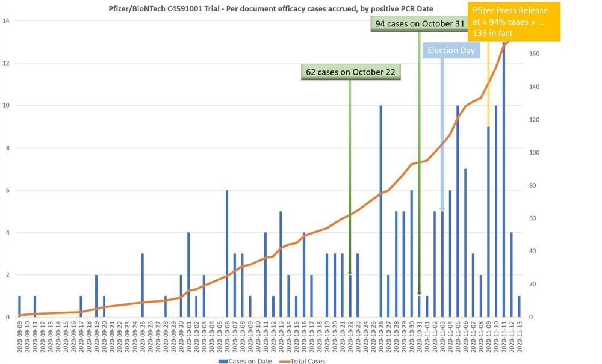Click the y-axis value 6
This screenshot has height=364, width=602.
[x=7, y=190]
